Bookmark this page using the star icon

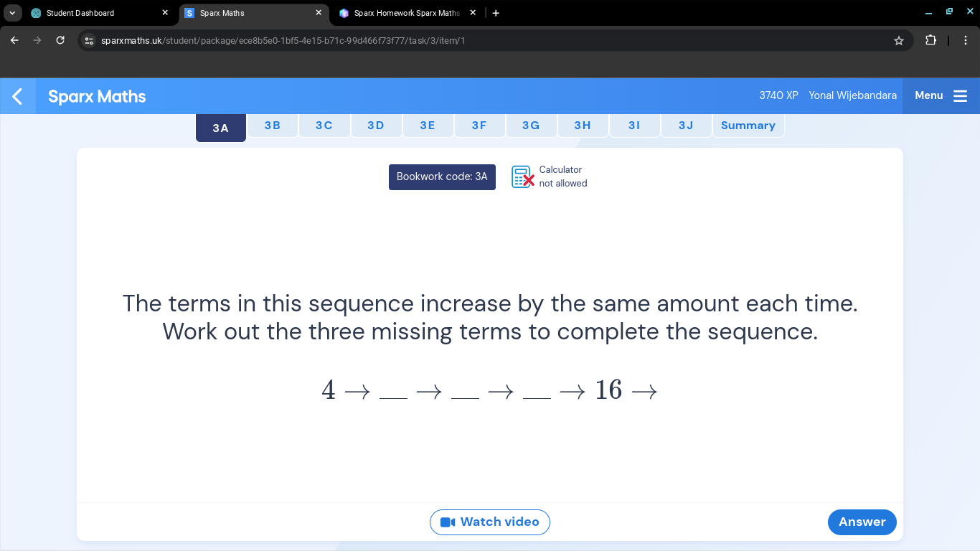[898, 41]
